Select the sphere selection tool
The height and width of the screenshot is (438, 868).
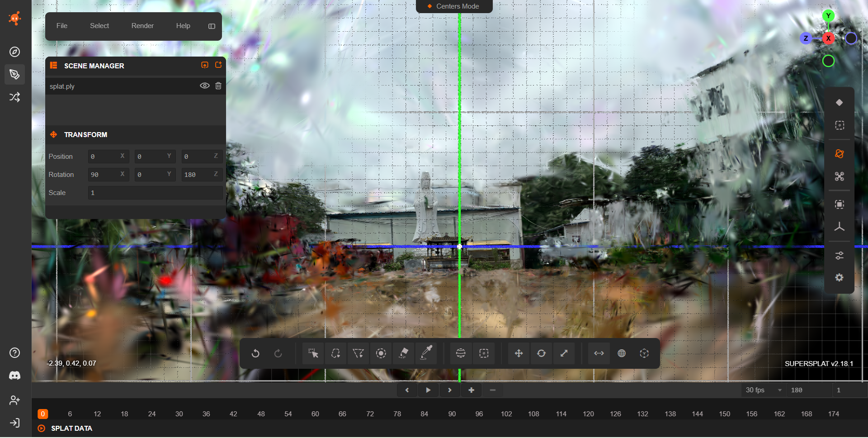461,353
